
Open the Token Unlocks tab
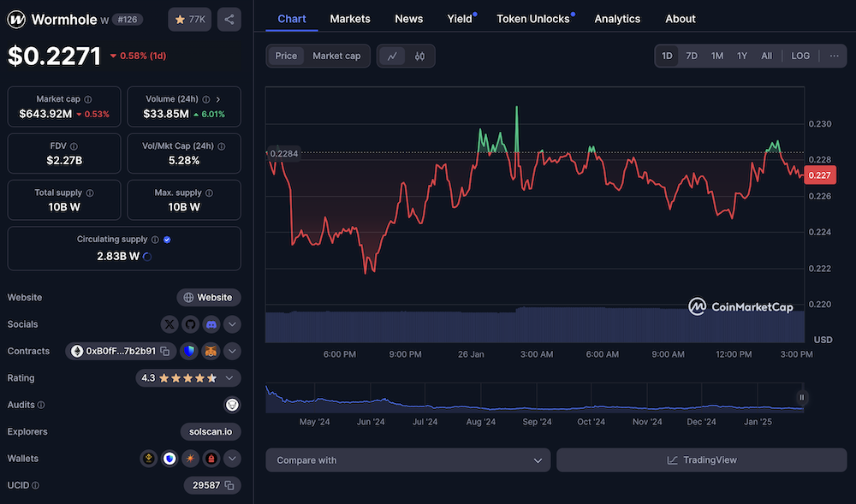click(x=532, y=18)
